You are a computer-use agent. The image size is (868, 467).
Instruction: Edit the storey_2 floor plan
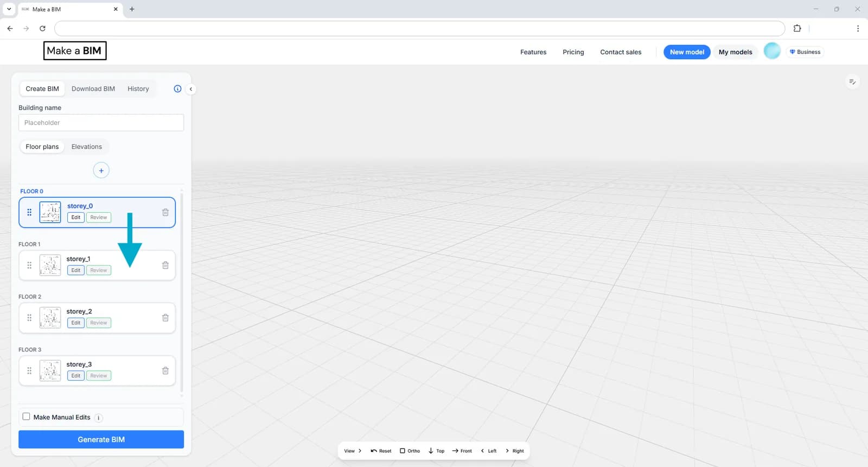tap(76, 323)
